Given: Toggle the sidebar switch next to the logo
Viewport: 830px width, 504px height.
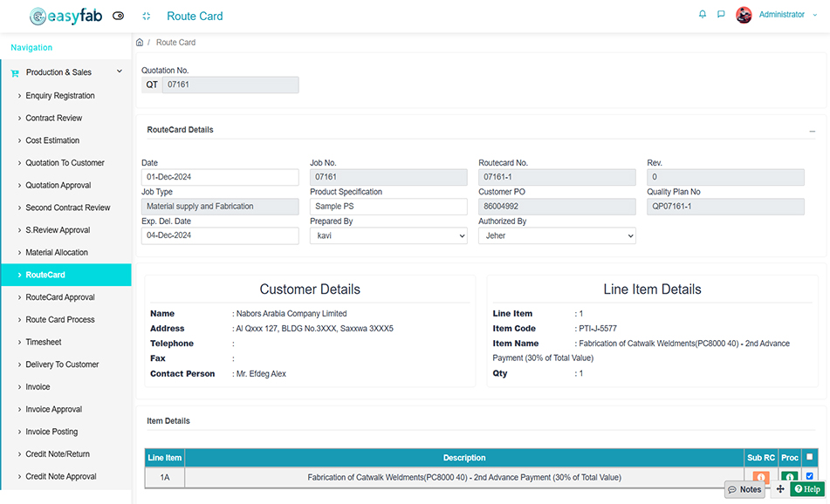Looking at the screenshot, I should (119, 16).
